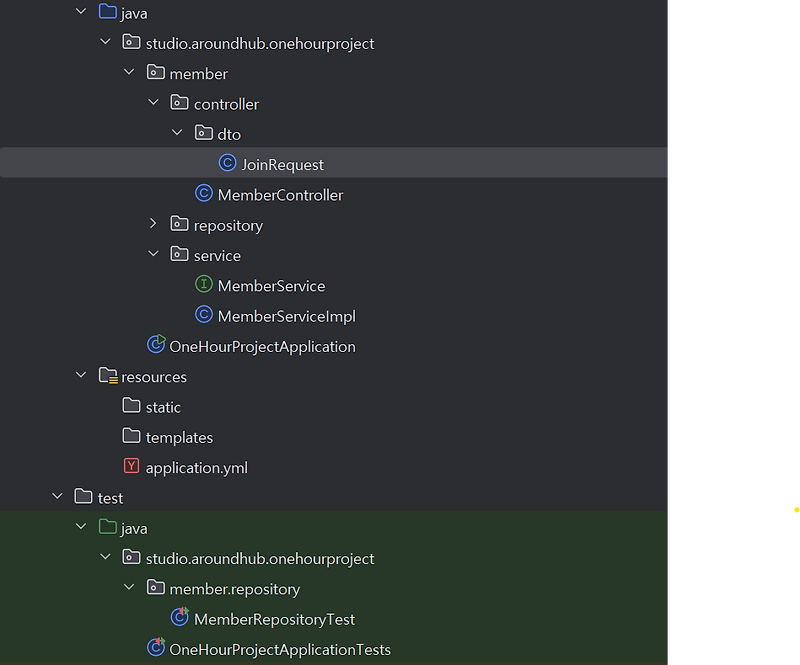Open the MemberServiceImpl class
This screenshot has width=800, height=665.
click(287, 316)
